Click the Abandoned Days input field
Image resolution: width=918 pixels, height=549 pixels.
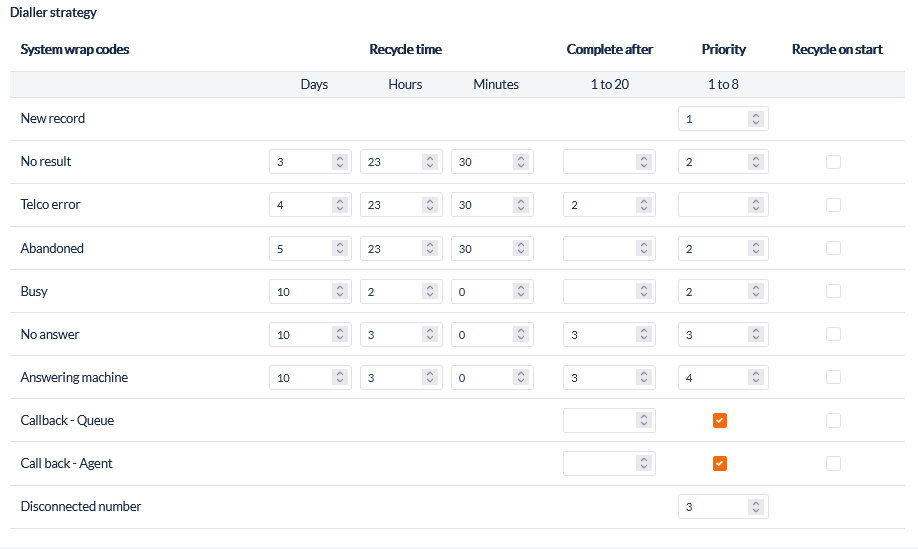coord(300,248)
